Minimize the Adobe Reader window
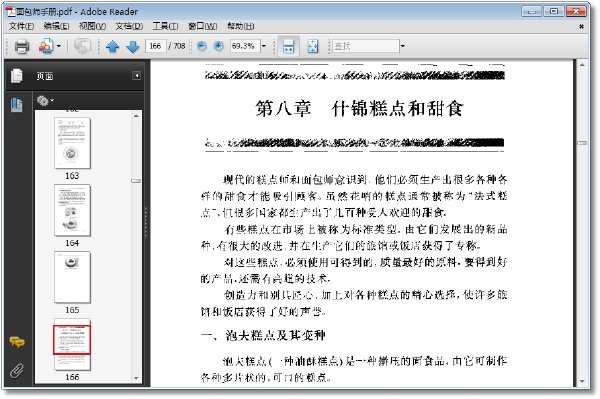This screenshot has width=600, height=399. pos(531,11)
